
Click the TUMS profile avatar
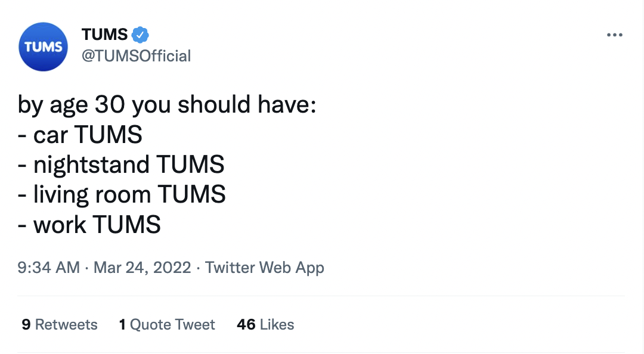[x=43, y=47]
